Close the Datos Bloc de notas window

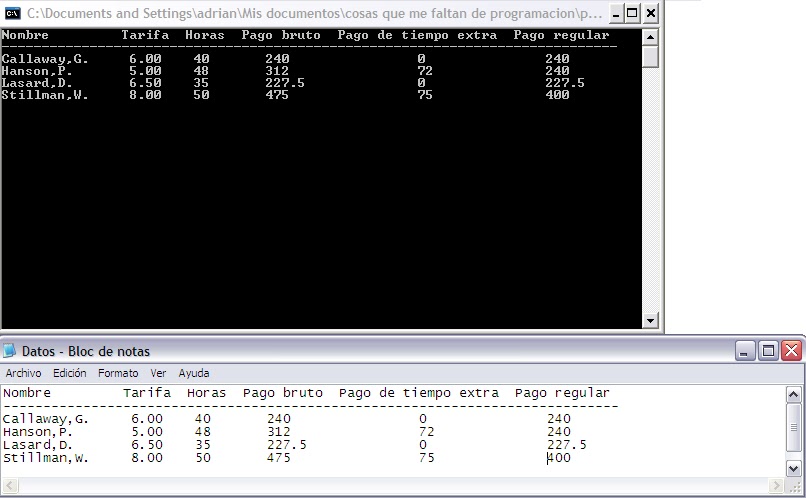click(x=792, y=351)
